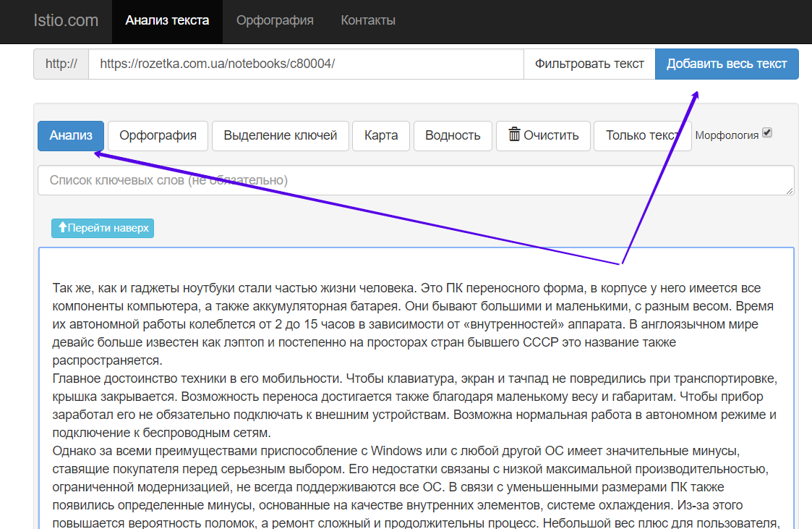
Task: Click the Istio.com site logo
Action: click(x=66, y=20)
